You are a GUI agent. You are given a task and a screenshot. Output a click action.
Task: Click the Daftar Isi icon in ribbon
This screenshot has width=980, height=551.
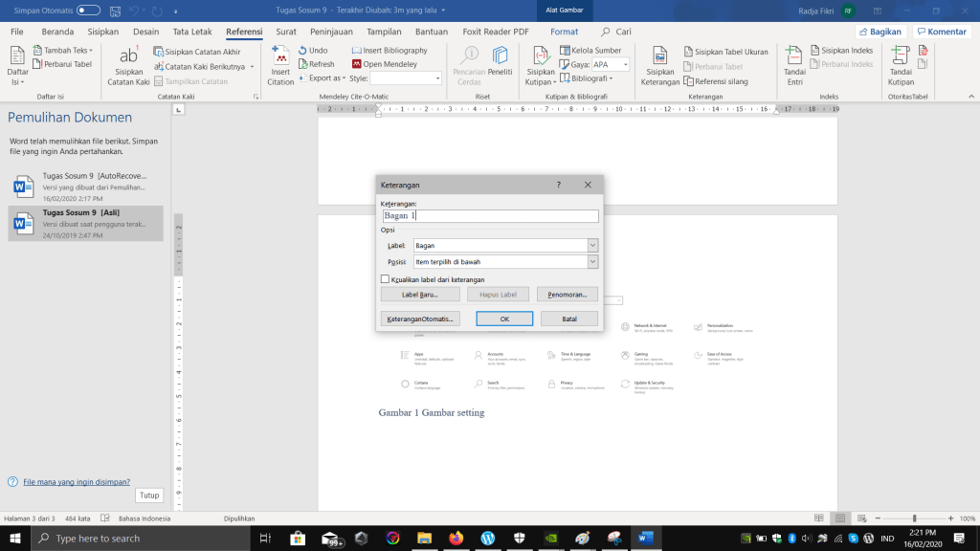(x=17, y=57)
